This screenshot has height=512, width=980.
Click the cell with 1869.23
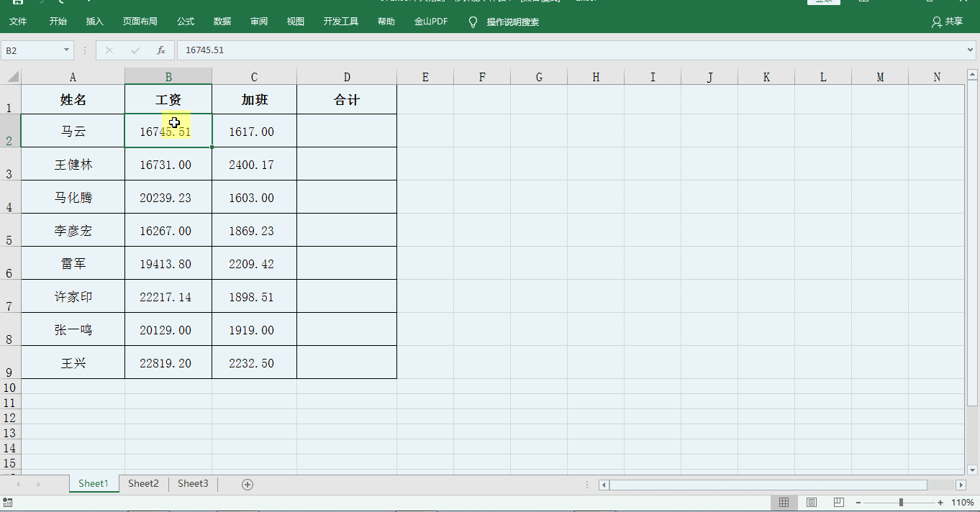tap(254, 230)
